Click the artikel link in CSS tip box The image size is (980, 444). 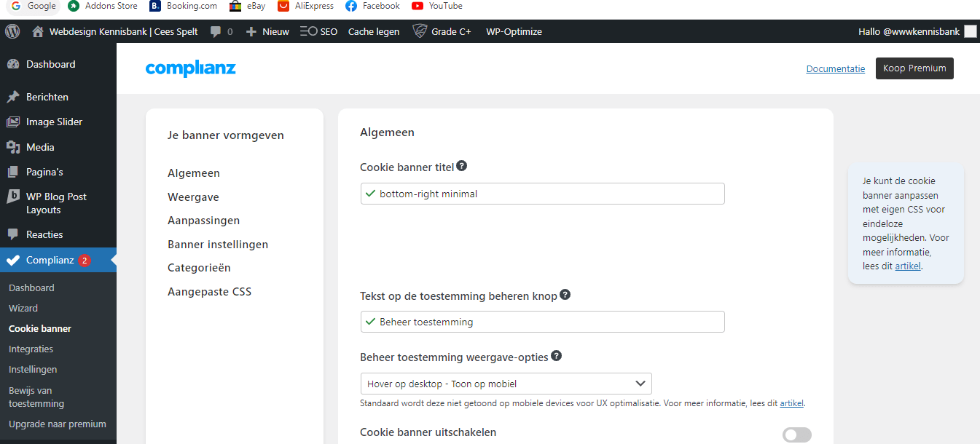(x=908, y=266)
